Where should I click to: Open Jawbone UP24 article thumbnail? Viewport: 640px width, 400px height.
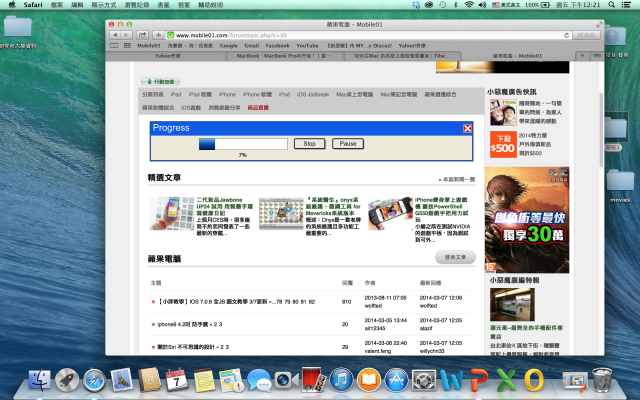172,213
